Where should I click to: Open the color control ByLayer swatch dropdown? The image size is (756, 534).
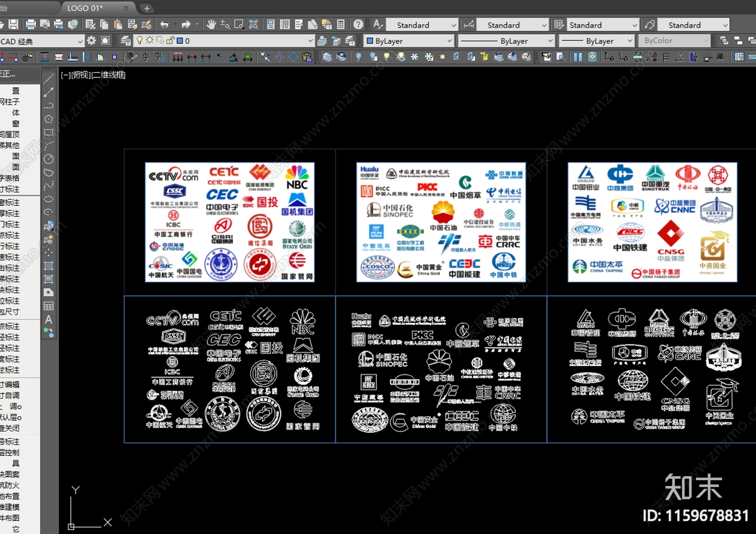(x=449, y=41)
